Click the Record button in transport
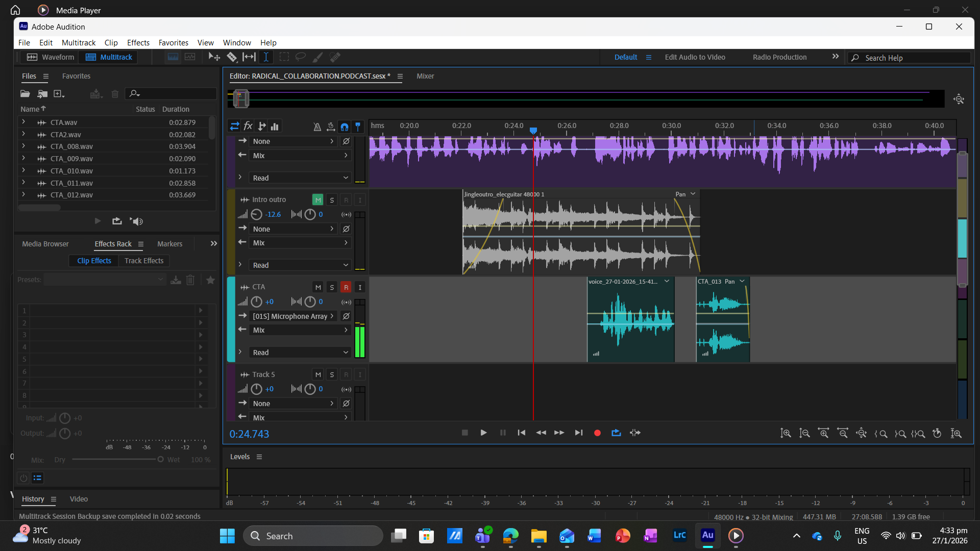 [597, 433]
